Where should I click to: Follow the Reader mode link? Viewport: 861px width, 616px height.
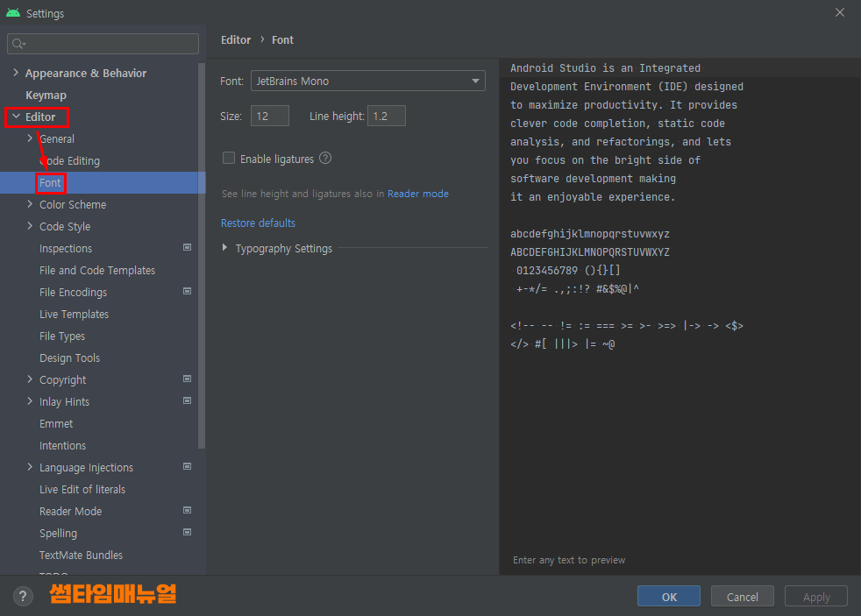tap(418, 194)
